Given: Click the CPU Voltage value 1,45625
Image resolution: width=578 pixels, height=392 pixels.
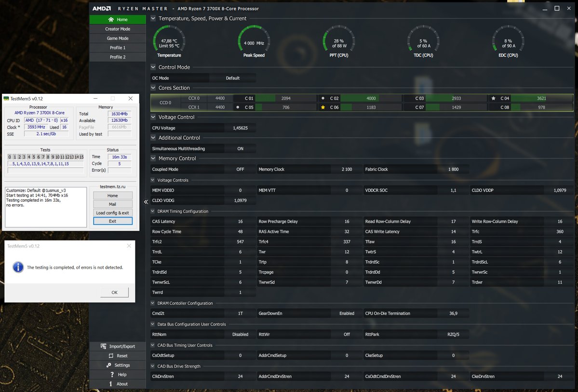Looking at the screenshot, I should pos(241,128).
